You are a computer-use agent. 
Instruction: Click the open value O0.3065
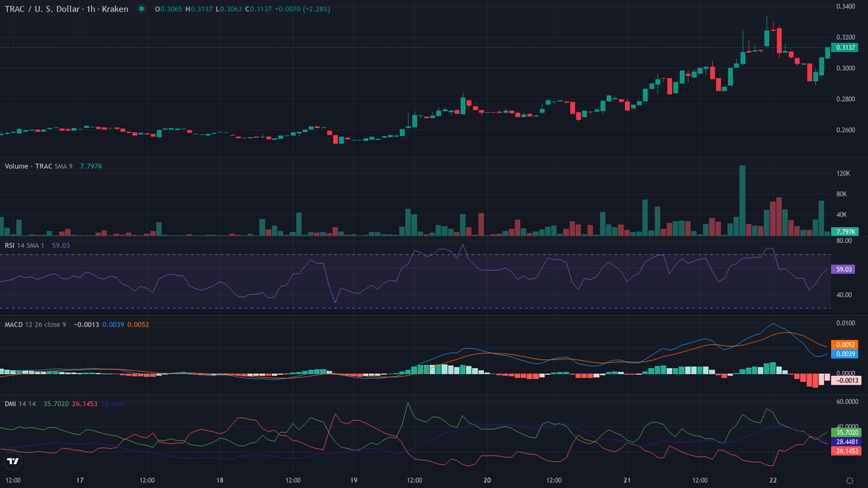pos(167,9)
